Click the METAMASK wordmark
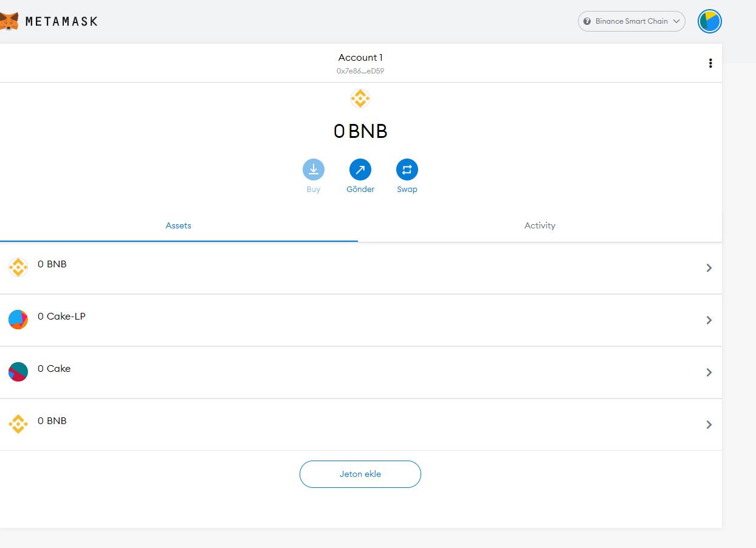756x548 pixels. (x=61, y=22)
